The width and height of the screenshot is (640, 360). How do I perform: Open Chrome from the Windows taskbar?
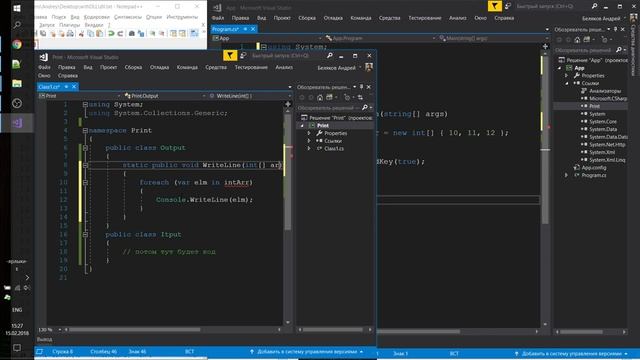coord(17,44)
